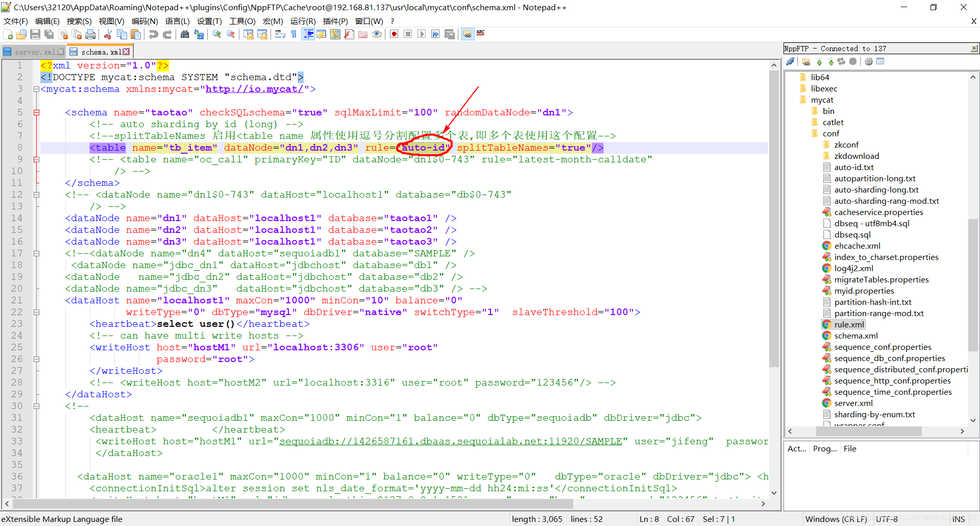
Task: Close the NppFTP panel with its X button
Action: pyautogui.click(x=974, y=48)
